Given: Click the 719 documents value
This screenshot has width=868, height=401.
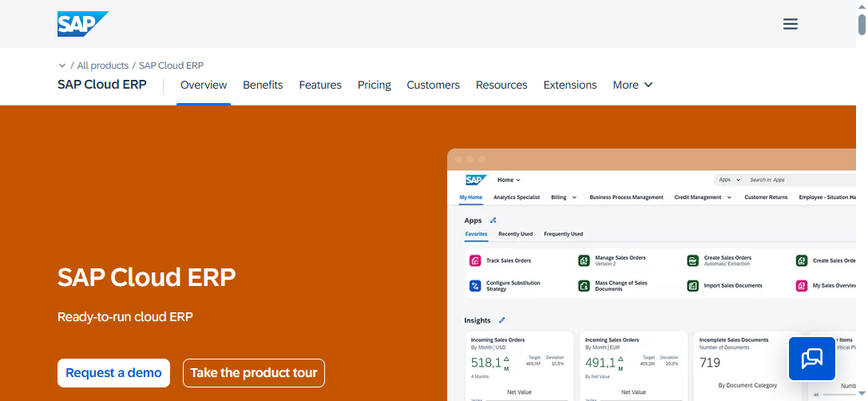Looking at the screenshot, I should 710,363.
